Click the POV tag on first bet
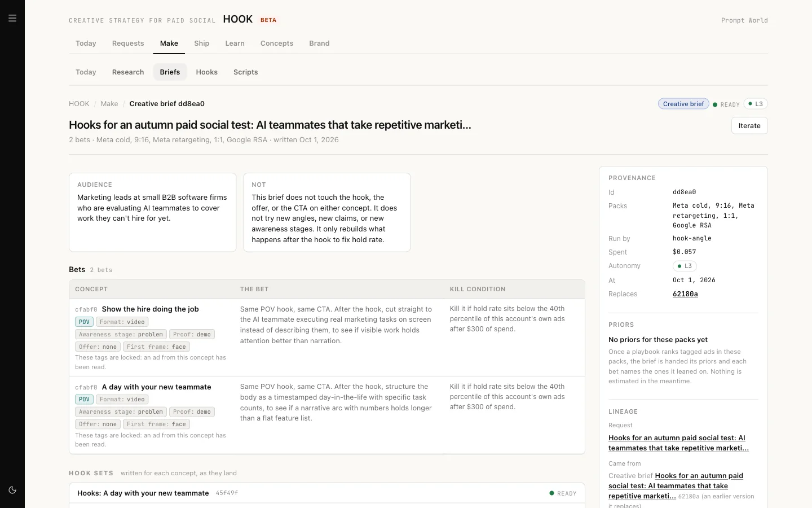The width and height of the screenshot is (812, 508). pos(84,322)
